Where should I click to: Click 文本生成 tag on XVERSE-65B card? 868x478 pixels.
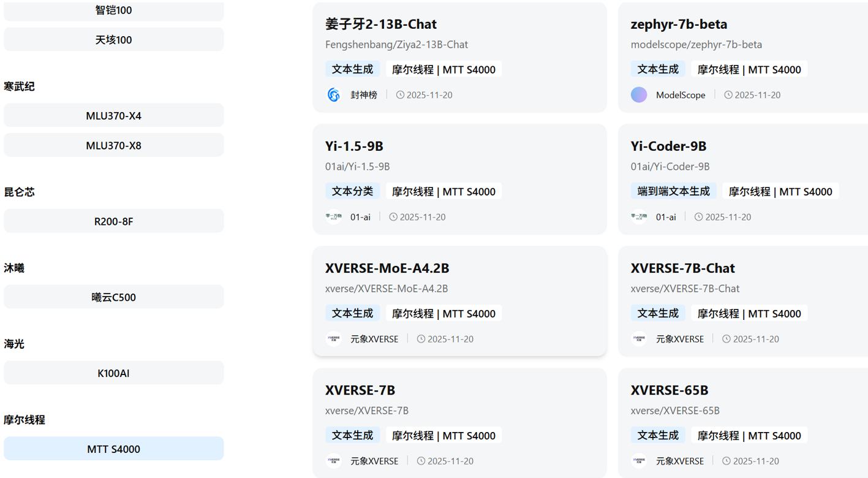pos(658,435)
